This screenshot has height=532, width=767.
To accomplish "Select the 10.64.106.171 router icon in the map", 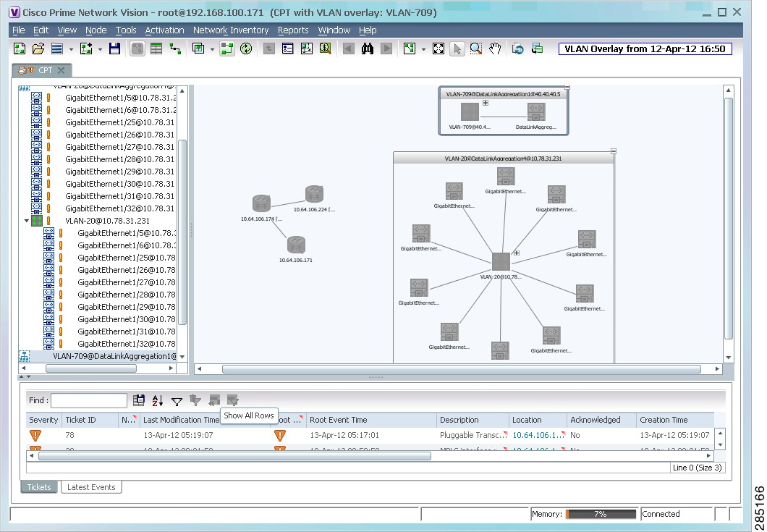I will pos(296,245).
